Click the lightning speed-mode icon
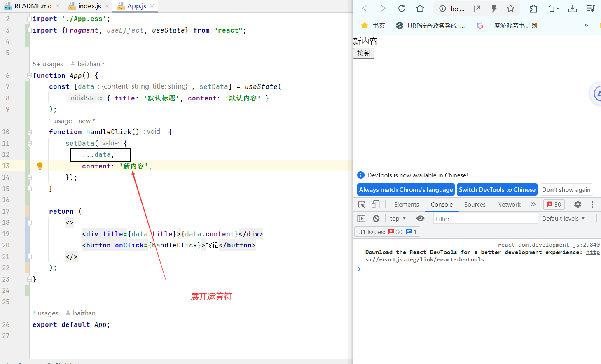The image size is (601, 364). [x=494, y=9]
